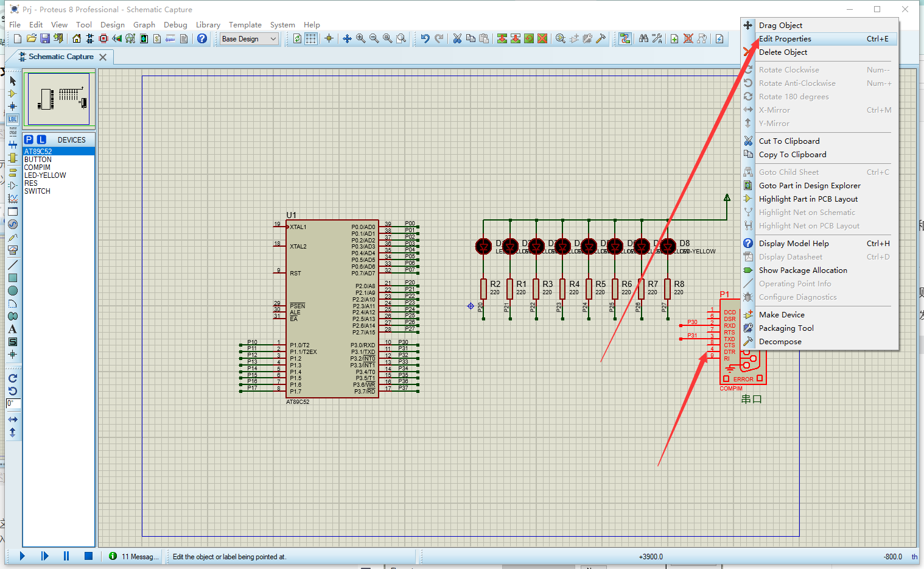Choose Packaging Tool in the context menu
Image resolution: width=924 pixels, height=569 pixels.
pyautogui.click(x=819, y=328)
